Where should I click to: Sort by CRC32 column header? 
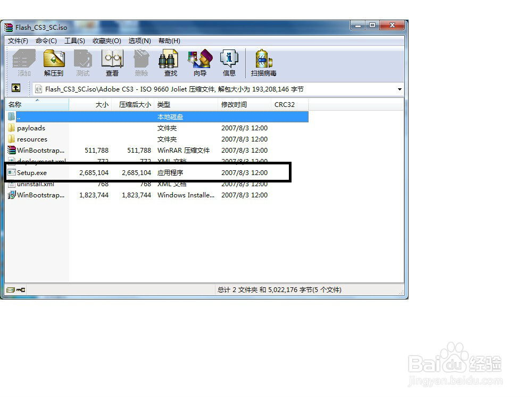[x=290, y=104]
